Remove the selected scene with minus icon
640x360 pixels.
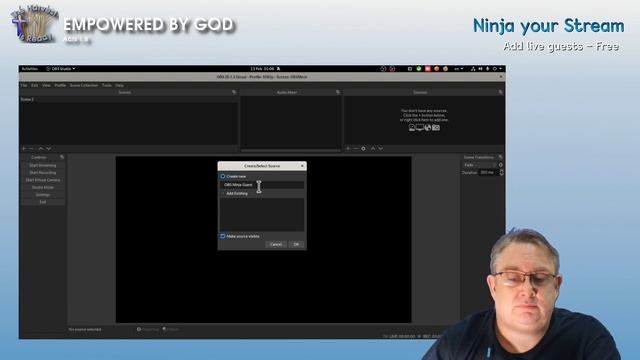pos(31,149)
